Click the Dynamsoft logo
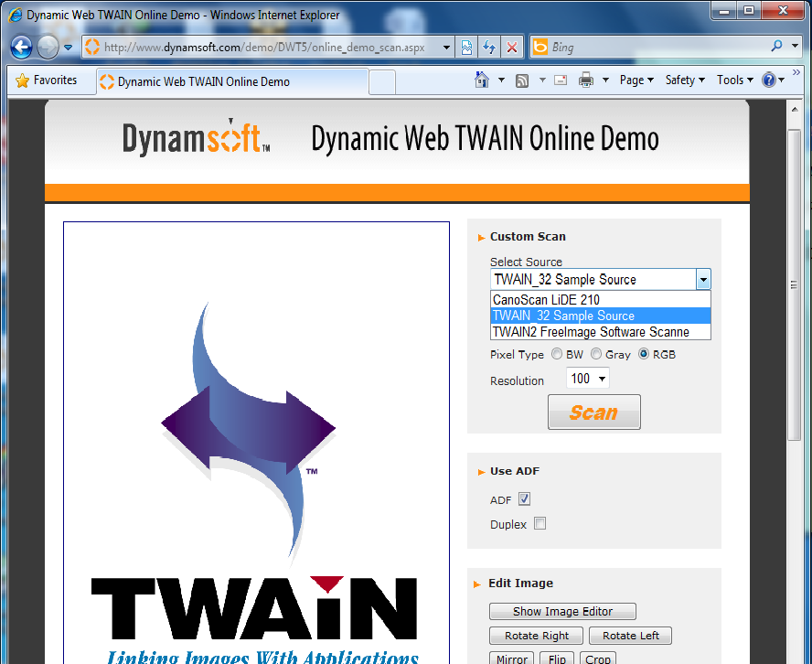Screen dimensions: 812x664 coord(196,137)
